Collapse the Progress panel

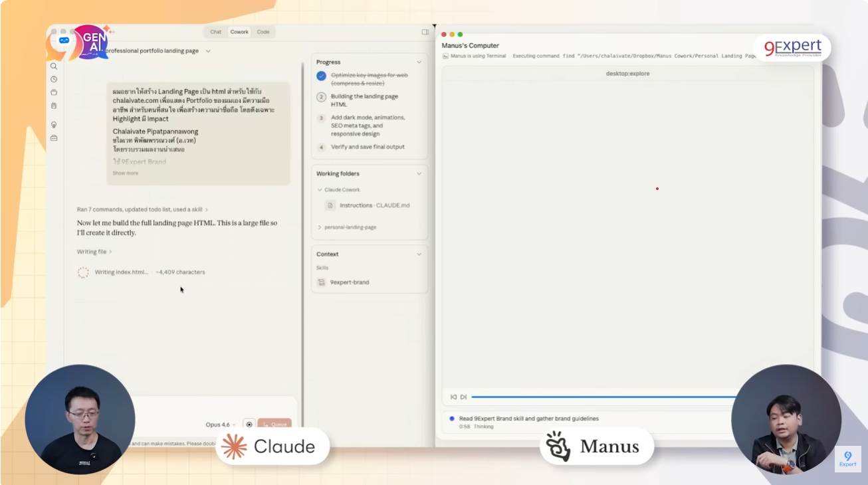click(x=419, y=62)
